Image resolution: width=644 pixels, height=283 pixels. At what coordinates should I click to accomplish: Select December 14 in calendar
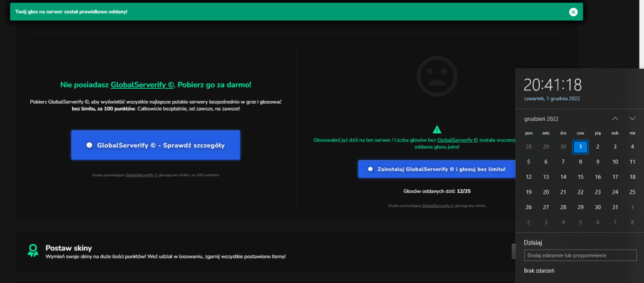click(563, 177)
